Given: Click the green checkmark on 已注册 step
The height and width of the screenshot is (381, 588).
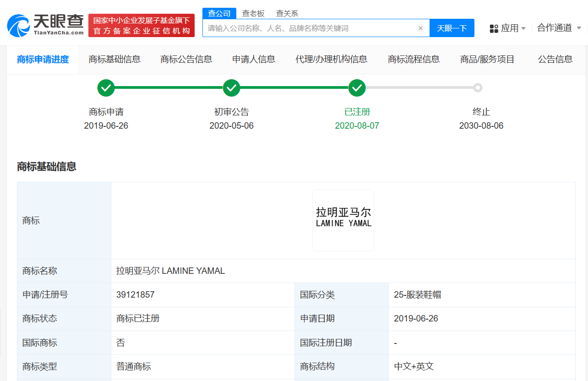Looking at the screenshot, I should click(357, 87).
